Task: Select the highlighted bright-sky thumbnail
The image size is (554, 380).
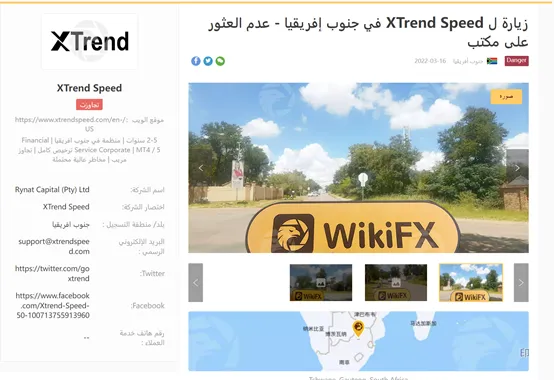Action: (471, 283)
